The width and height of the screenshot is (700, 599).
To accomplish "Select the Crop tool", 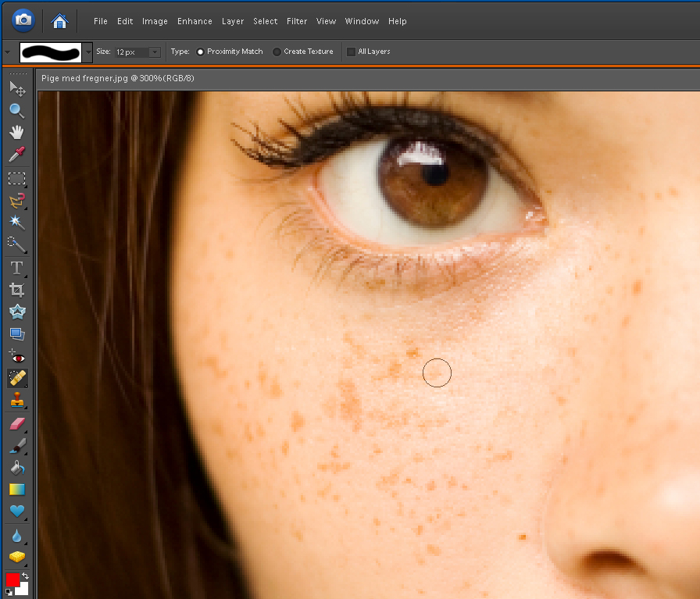I will [x=16, y=290].
